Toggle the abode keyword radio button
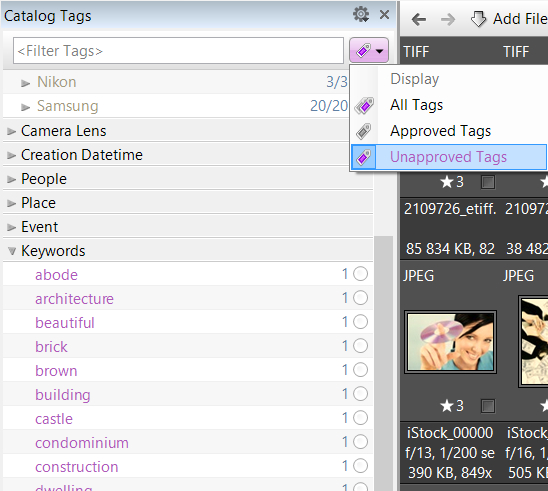The width and height of the screenshot is (548, 491). [x=360, y=274]
